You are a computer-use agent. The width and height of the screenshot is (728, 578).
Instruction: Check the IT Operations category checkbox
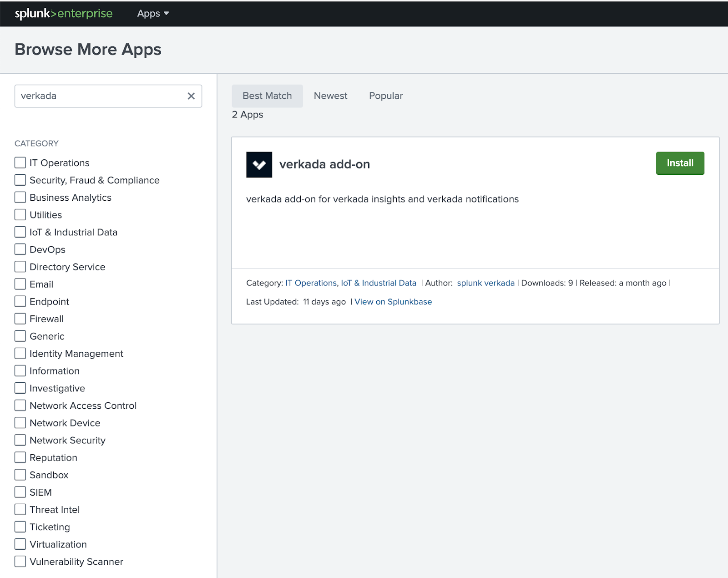point(20,163)
